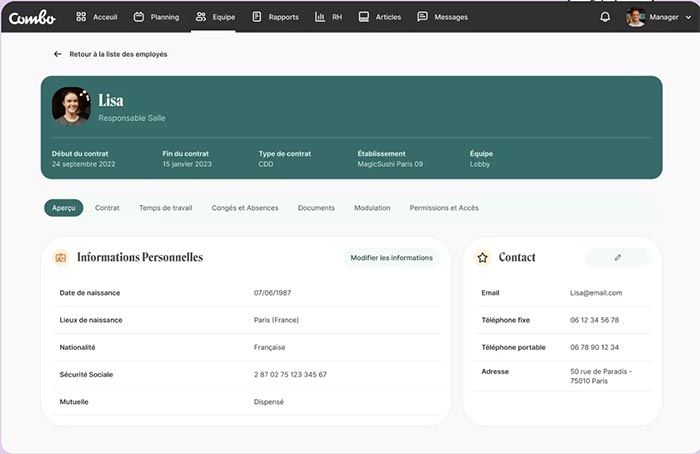Open Messages from the top bar

click(442, 17)
